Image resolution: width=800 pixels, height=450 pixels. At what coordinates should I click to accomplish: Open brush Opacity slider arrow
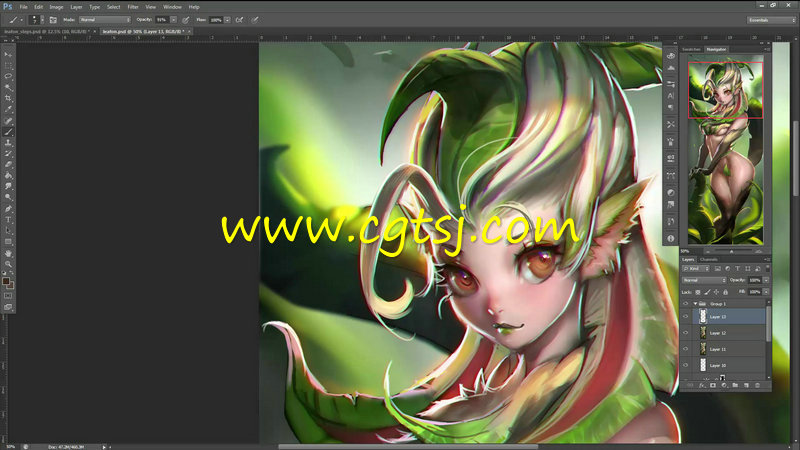[x=173, y=20]
